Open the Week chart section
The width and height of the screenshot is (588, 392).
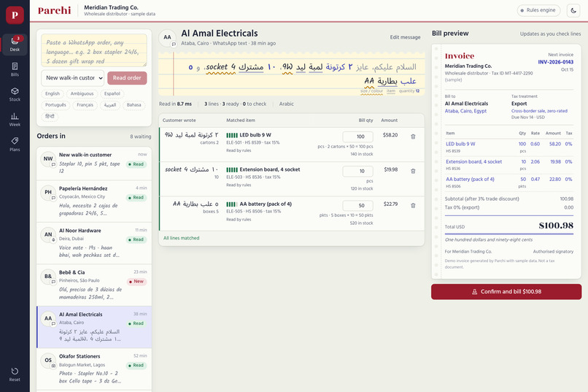pyautogui.click(x=15, y=119)
